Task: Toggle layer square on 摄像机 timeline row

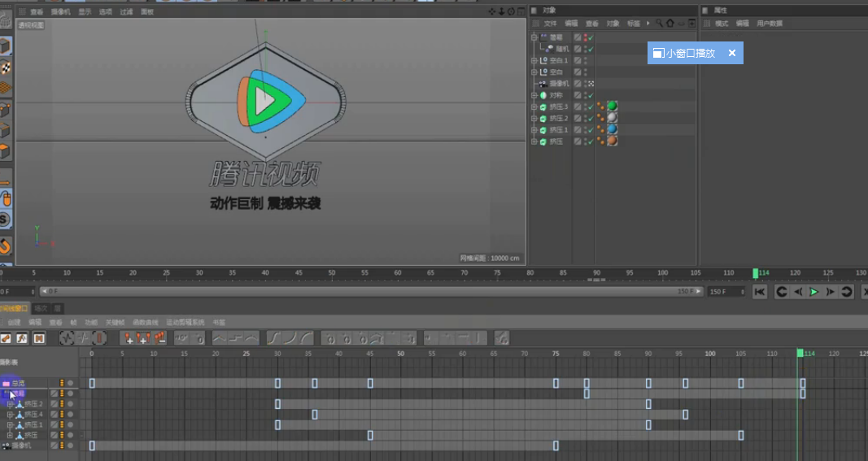Action: tap(55, 446)
